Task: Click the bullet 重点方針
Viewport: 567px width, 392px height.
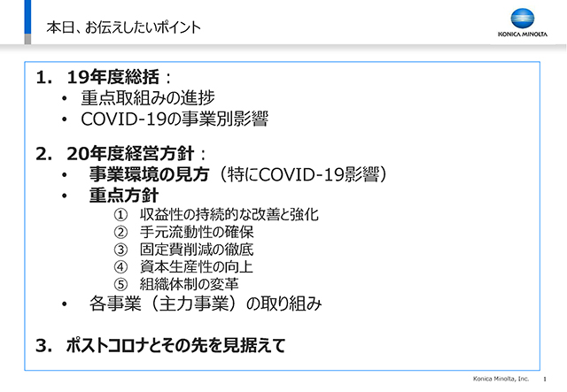Action: (124, 196)
